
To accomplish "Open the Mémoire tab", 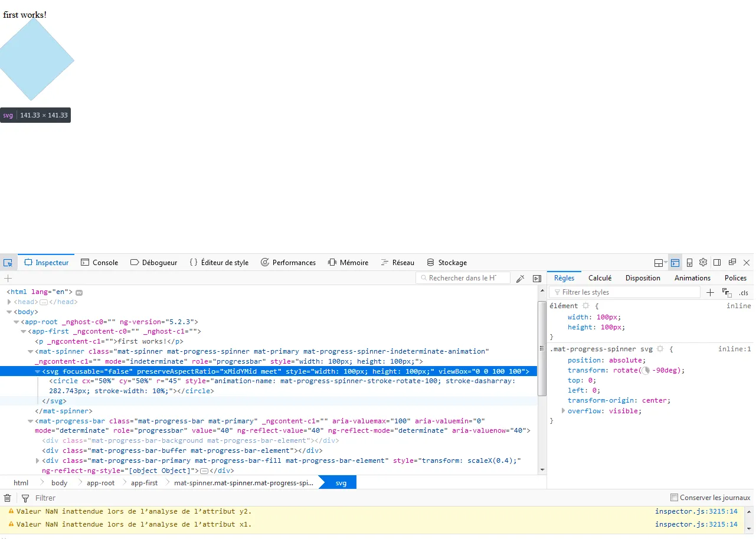I will pos(348,263).
